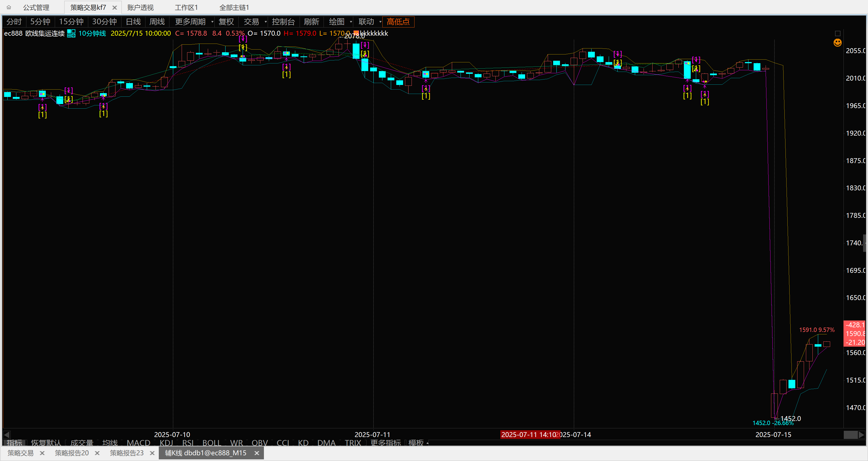Image resolution: width=868 pixels, height=461 pixels.
Task: Select the KDJ indicator
Action: [x=166, y=443]
